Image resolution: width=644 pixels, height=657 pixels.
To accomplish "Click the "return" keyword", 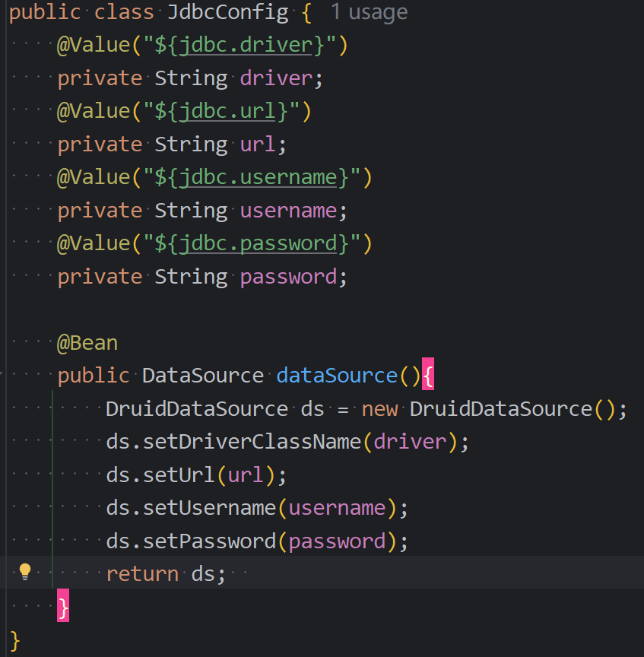I will [142, 574].
